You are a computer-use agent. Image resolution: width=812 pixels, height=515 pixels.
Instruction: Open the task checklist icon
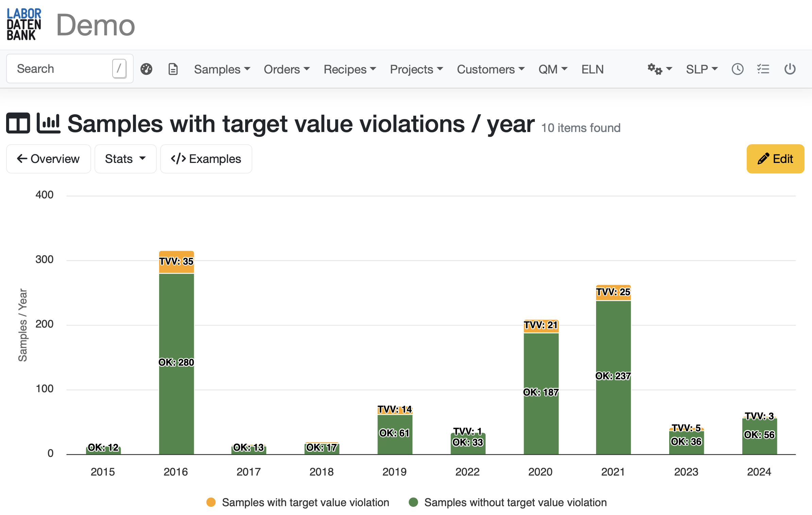[763, 69]
